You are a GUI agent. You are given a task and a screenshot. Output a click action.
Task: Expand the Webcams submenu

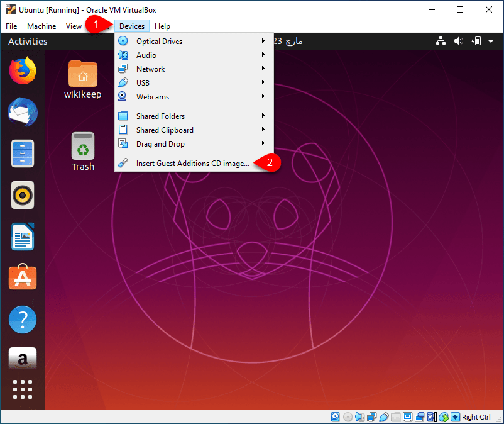[194, 96]
